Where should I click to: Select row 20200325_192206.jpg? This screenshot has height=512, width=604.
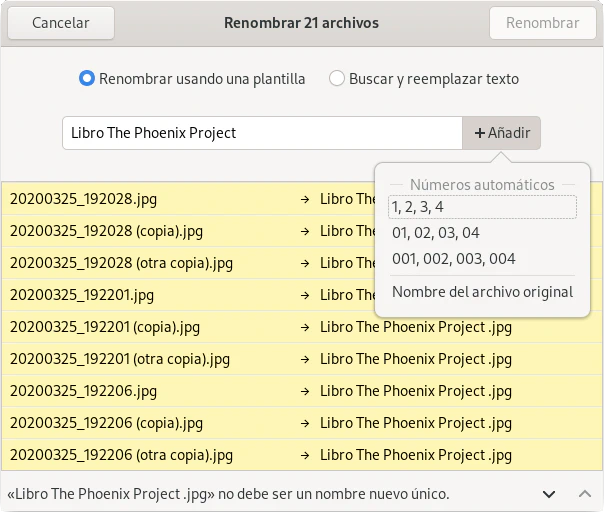(150, 391)
